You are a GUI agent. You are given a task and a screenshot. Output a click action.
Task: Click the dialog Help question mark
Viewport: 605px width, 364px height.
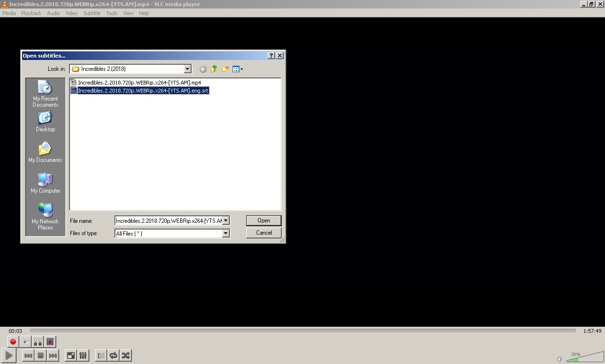tap(271, 56)
